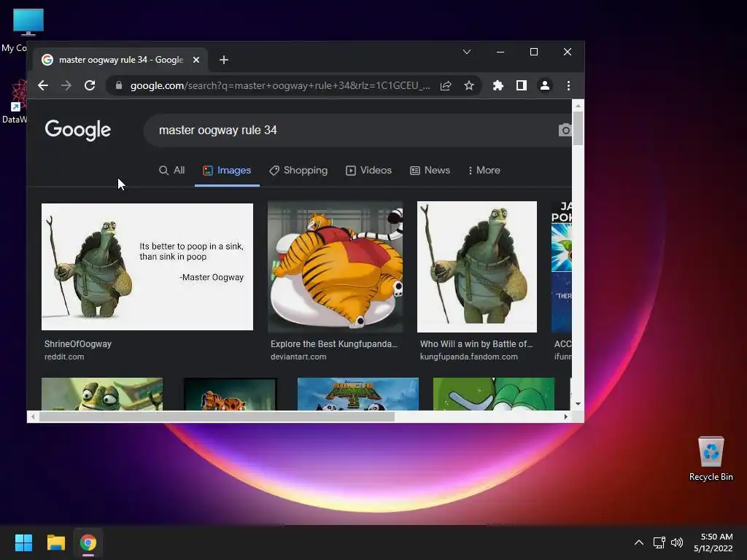Select the Recycle Bin desktop icon
The image size is (747, 560).
point(711,459)
